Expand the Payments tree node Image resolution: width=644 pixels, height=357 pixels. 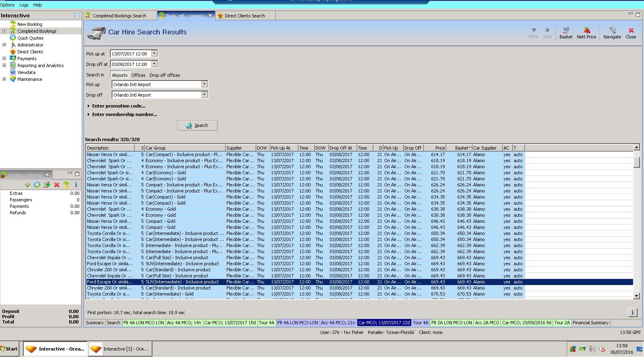coord(4,59)
